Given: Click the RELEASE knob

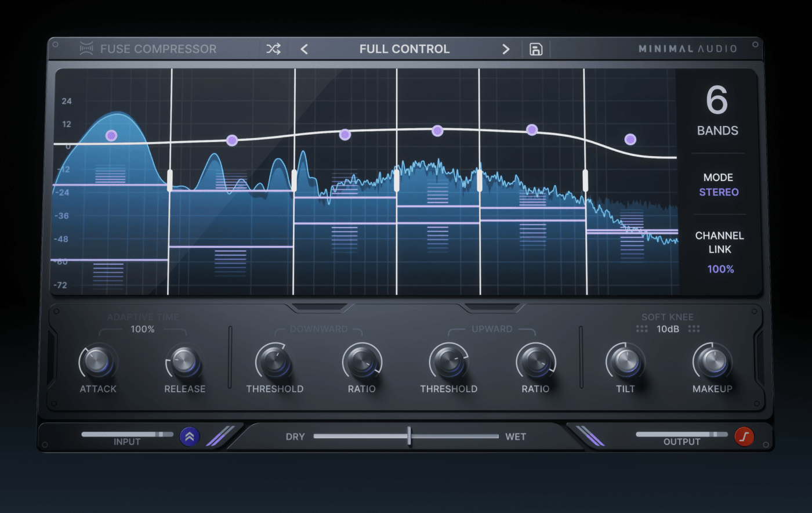Looking at the screenshot, I should 184,362.
